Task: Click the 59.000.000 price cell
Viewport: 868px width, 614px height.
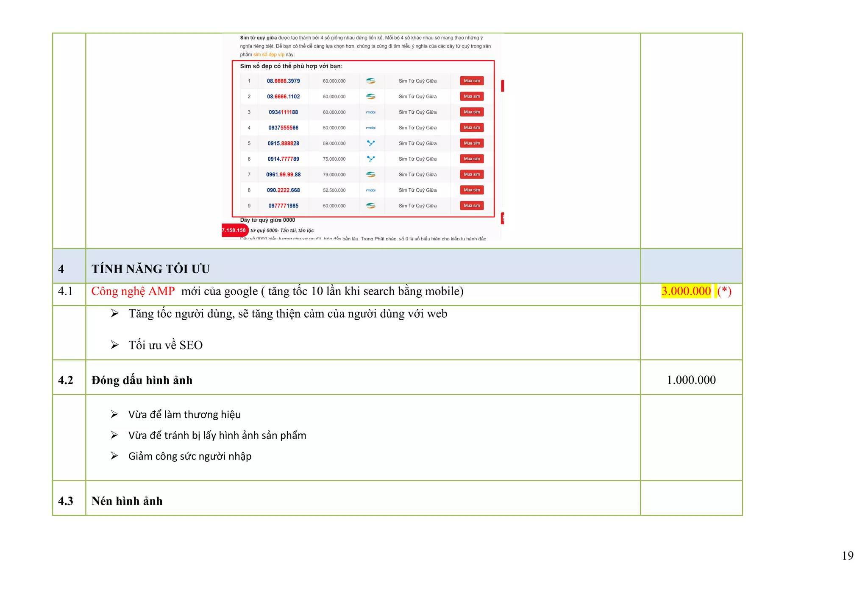Action: [x=334, y=143]
